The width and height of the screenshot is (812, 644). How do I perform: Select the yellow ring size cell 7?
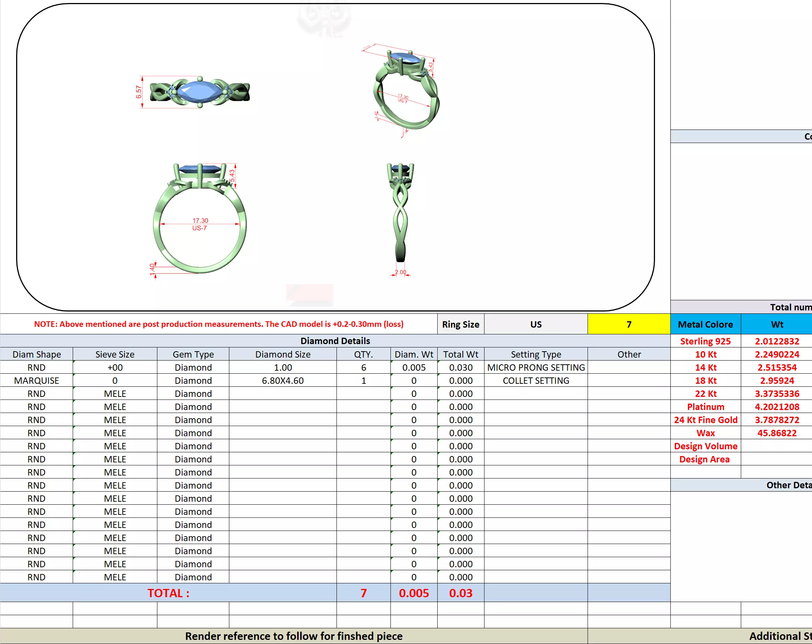pos(629,324)
